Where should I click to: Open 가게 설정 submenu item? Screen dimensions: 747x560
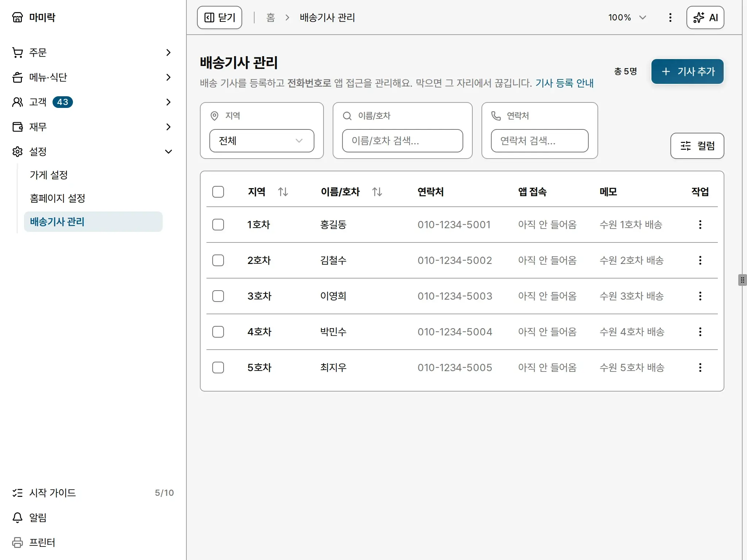[x=93, y=175]
